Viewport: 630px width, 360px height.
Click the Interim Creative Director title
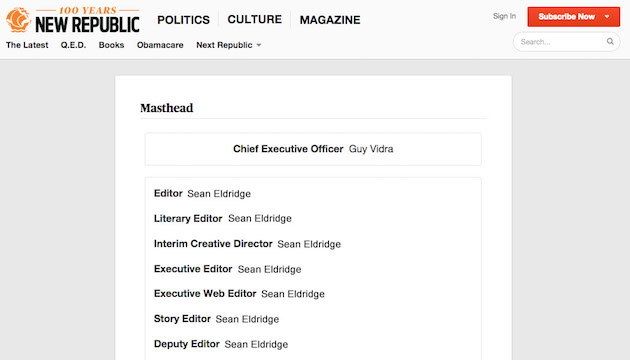tap(213, 244)
